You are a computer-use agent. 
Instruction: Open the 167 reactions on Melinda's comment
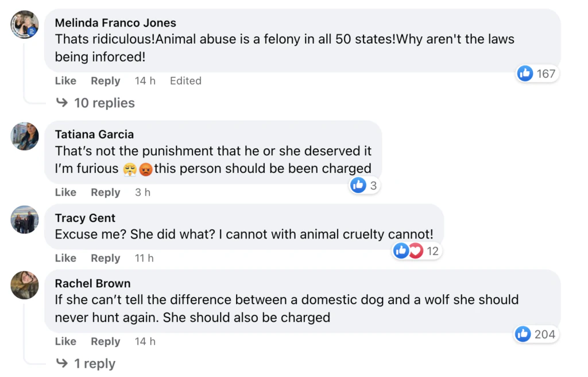tap(537, 74)
